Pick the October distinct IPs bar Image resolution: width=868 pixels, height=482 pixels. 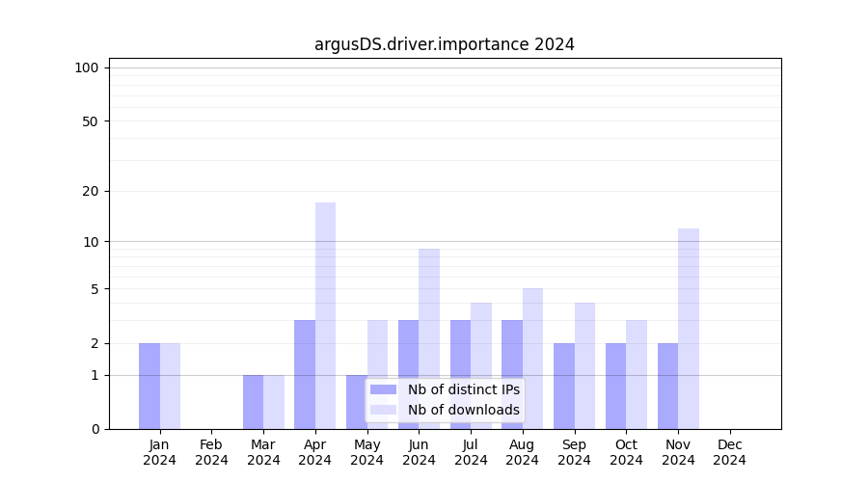click(x=615, y=386)
